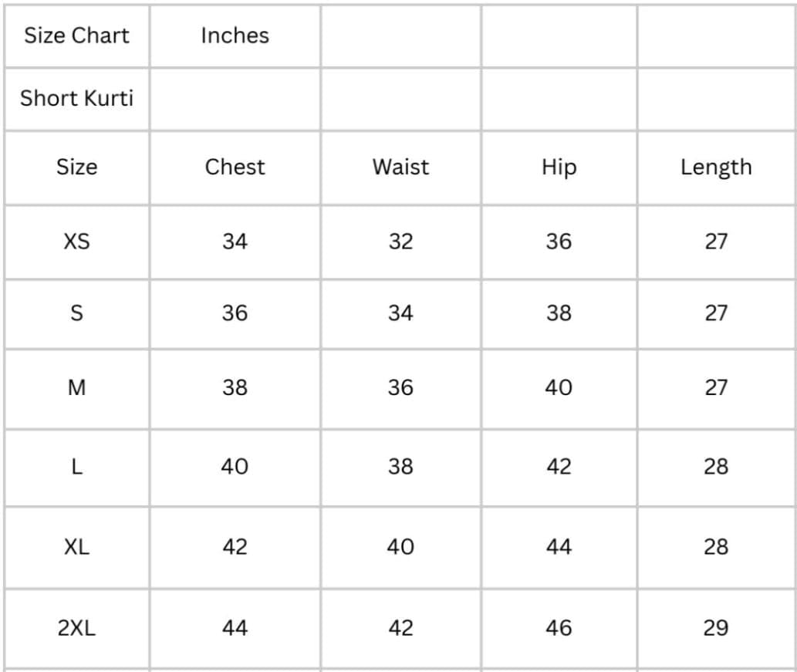Viewport: 797px width, 672px height.
Task: Select the Size column header
Action: point(76,167)
